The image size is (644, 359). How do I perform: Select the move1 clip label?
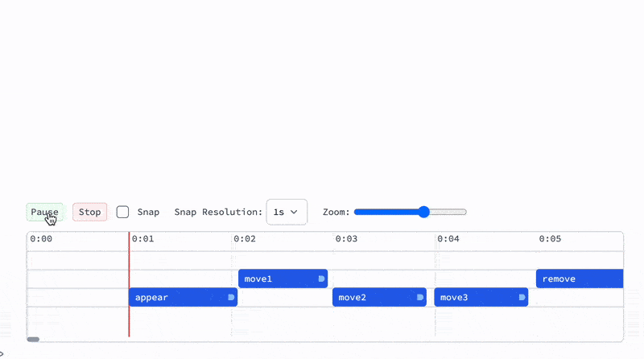[x=258, y=279]
